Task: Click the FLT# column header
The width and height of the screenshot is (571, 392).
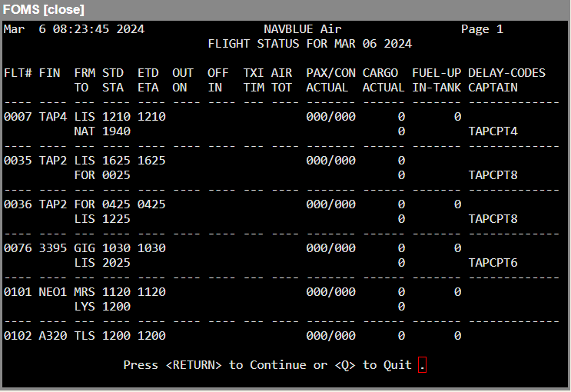Action: (x=18, y=73)
